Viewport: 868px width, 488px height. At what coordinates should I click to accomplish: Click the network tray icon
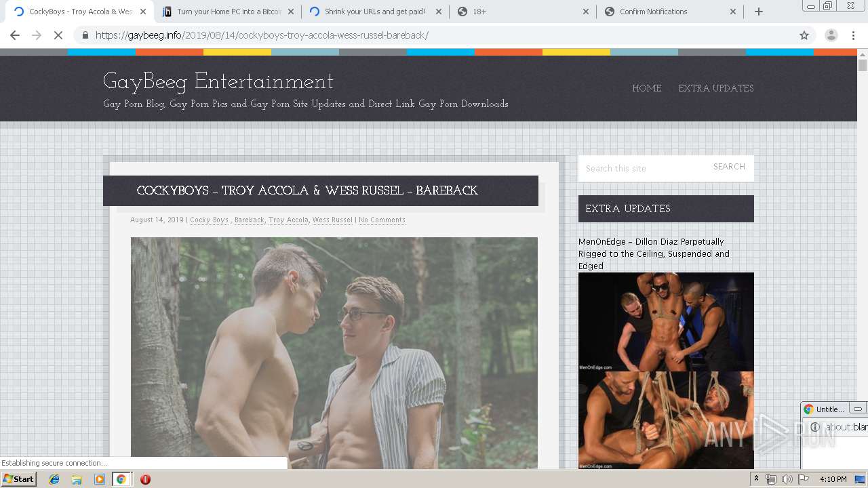(771, 479)
